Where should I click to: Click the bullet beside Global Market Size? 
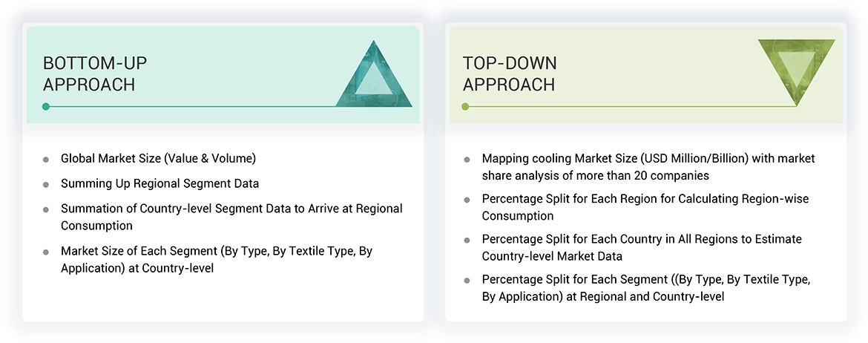46,160
